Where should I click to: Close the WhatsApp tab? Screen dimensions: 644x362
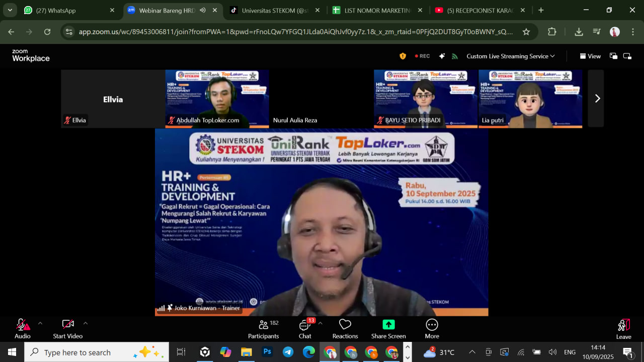coord(112,10)
